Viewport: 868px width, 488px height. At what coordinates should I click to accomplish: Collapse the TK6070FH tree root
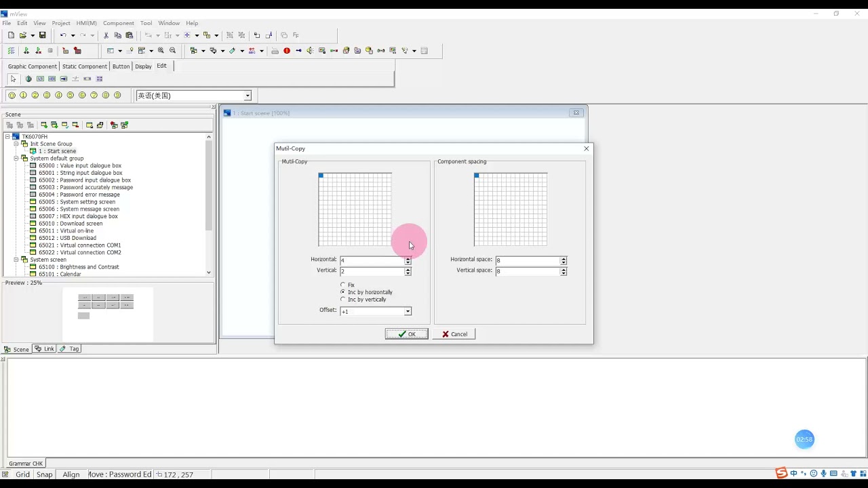coord(7,137)
